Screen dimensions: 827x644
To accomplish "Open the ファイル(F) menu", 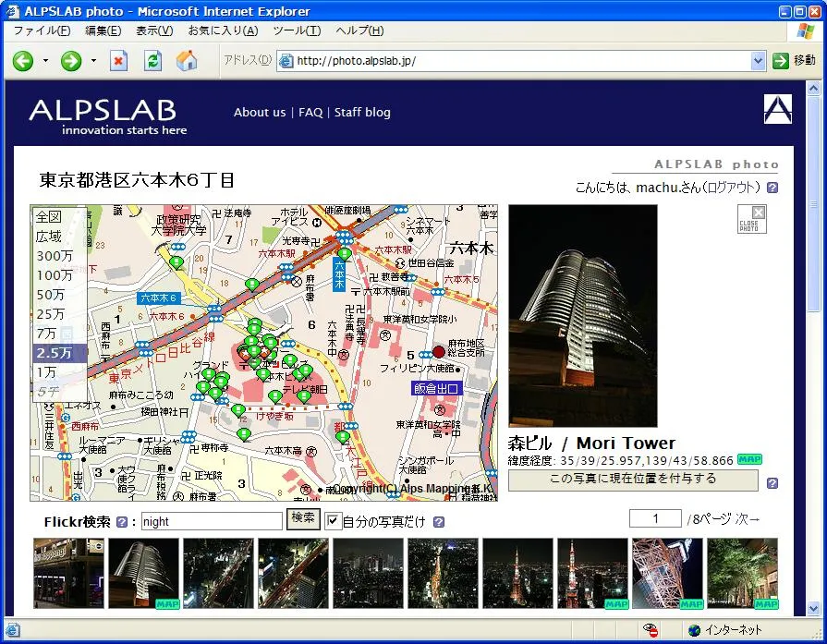I will 42,30.
